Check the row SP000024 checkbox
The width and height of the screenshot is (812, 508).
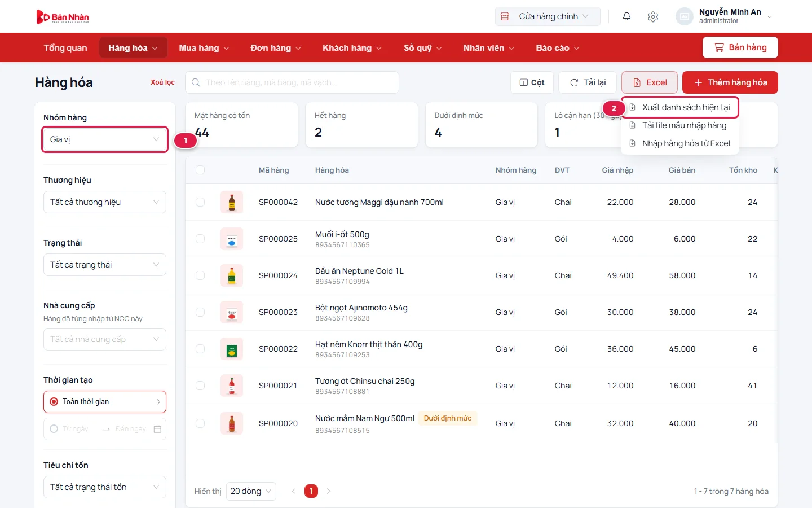pyautogui.click(x=200, y=275)
